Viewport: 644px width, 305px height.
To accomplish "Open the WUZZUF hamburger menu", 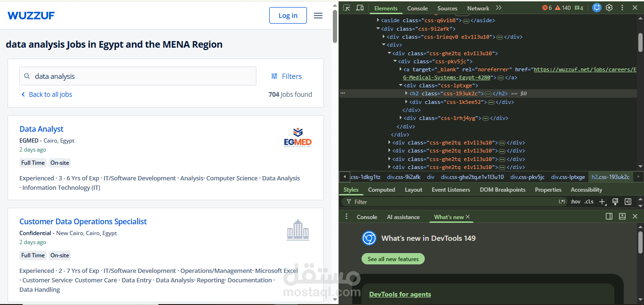I will (x=318, y=16).
